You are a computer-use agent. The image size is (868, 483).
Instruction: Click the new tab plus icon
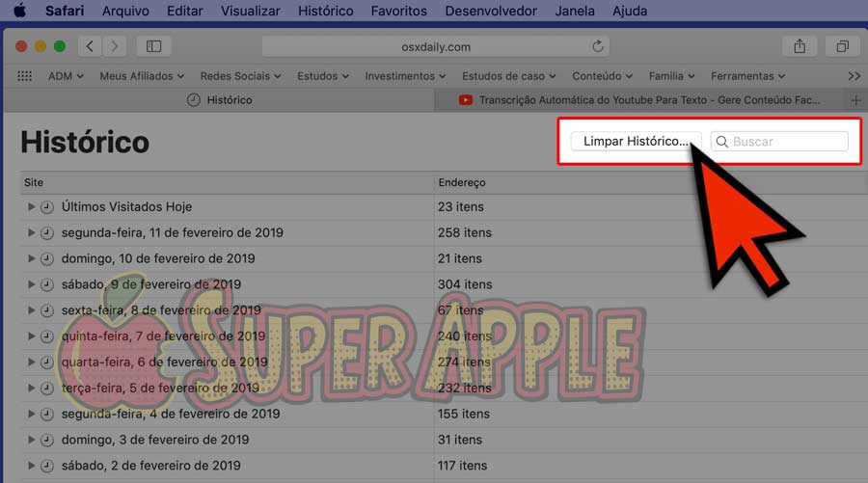pyautogui.click(x=854, y=100)
